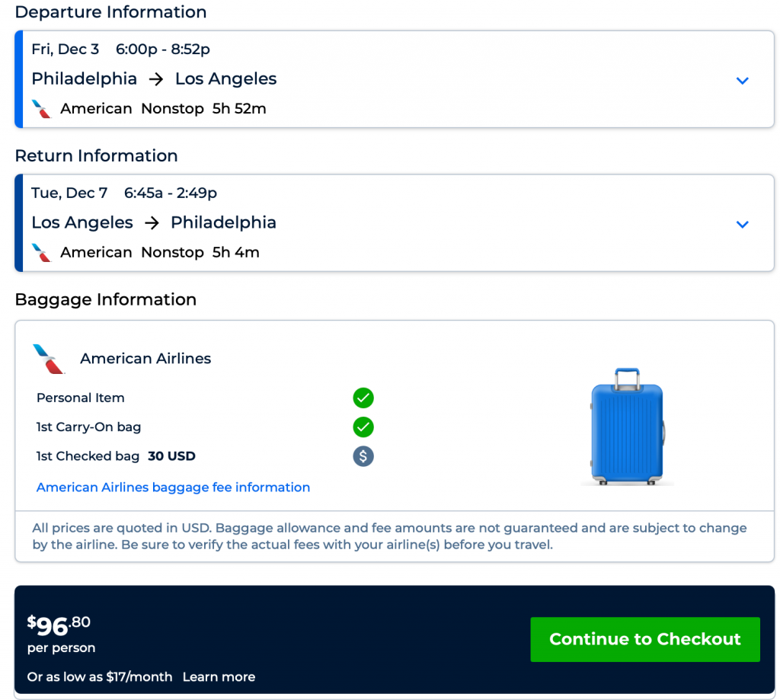Expand departure flight details chevron
This screenshot has width=780, height=700.
click(743, 81)
